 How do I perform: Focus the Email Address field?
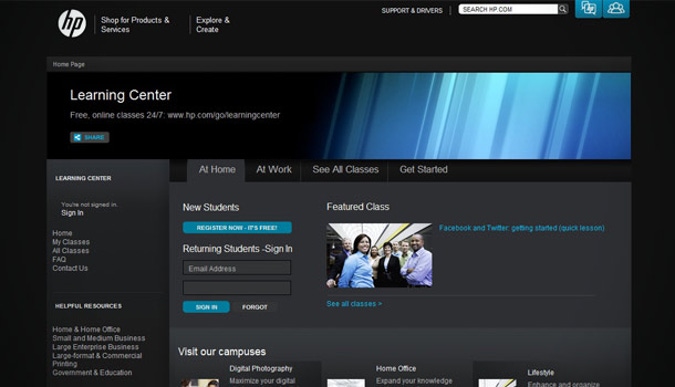pos(237,268)
